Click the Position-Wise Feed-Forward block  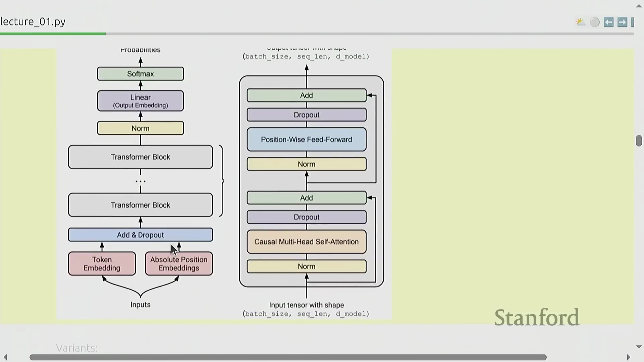click(x=306, y=139)
